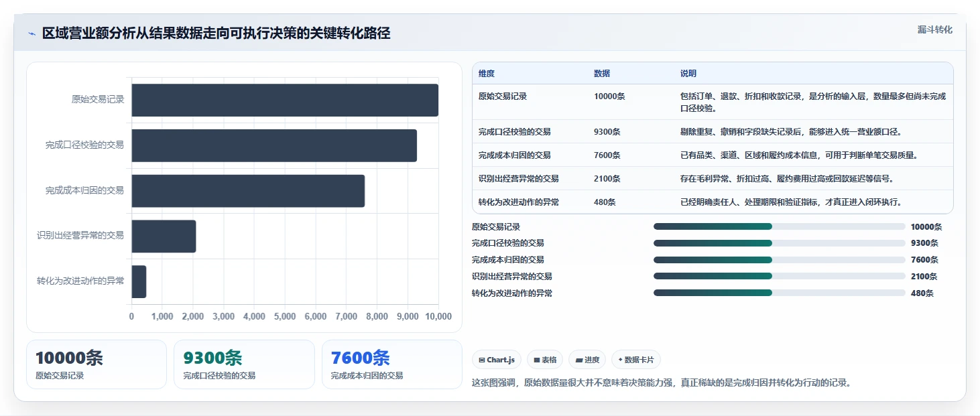Click the 完成成本归因的交易 chart axis label

pos(85,190)
